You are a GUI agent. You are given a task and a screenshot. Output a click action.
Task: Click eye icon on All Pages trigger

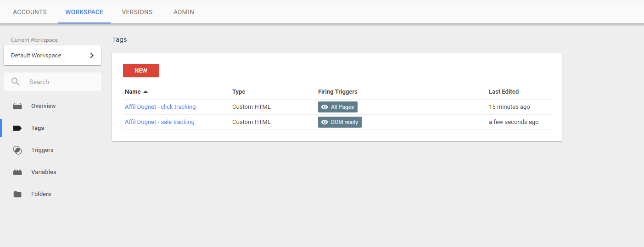pos(325,107)
